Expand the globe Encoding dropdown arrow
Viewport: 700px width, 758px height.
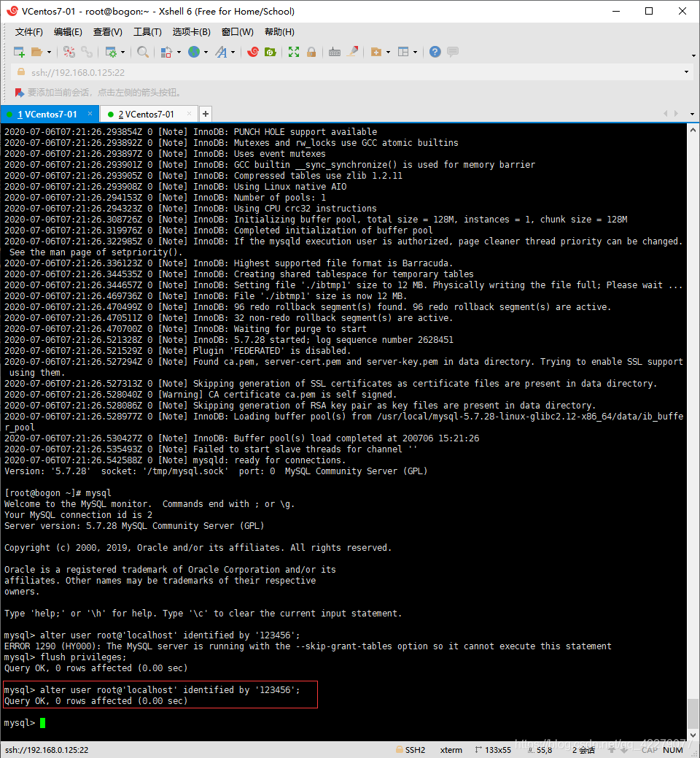[x=206, y=53]
